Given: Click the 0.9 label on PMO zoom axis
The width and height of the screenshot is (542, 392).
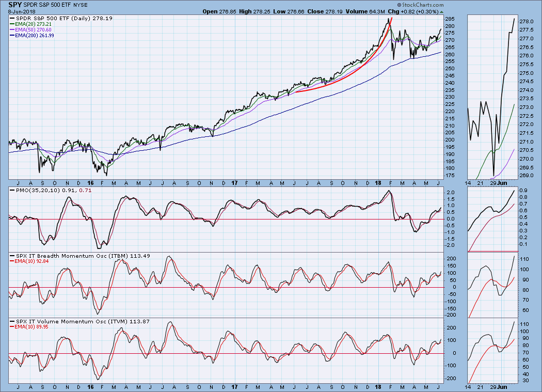Looking at the screenshot, I should point(523,191).
